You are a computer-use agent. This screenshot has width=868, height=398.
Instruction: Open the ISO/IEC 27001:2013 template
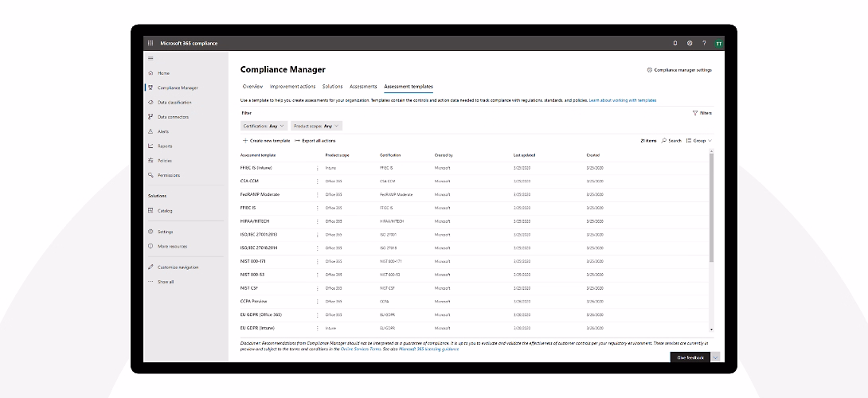[259, 235]
